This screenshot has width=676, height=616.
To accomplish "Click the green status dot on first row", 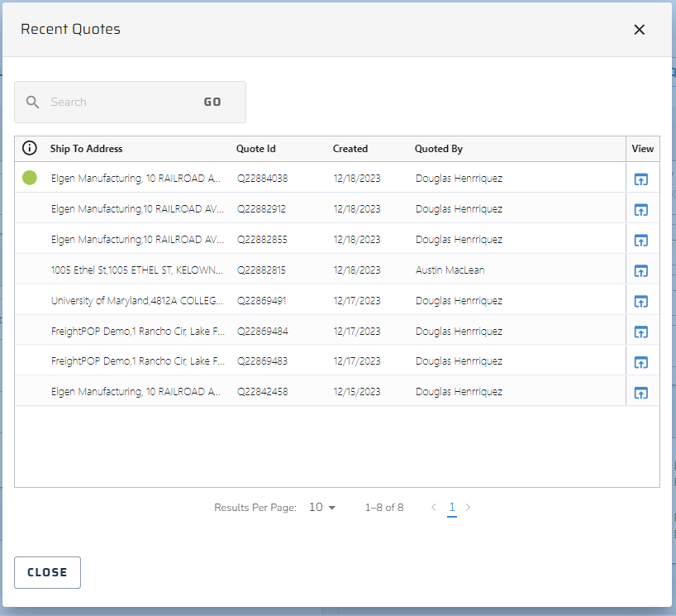I will point(30,177).
